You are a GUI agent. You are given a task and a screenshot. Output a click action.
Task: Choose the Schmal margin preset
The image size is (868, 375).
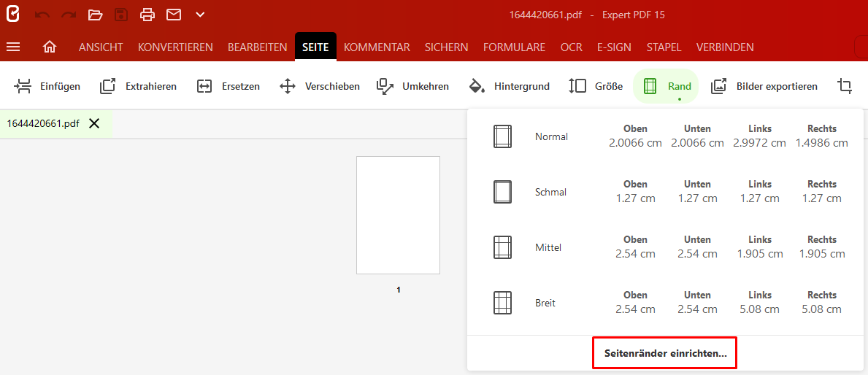[x=665, y=192]
